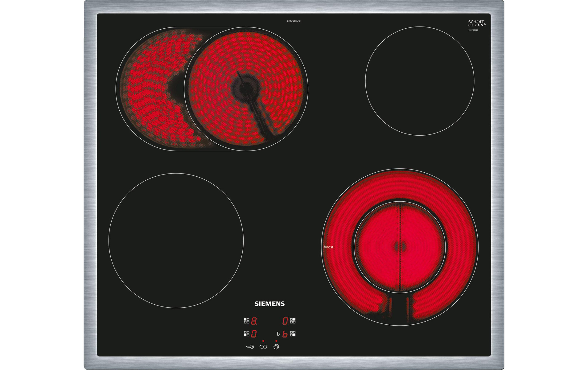
Task: Click the 'boost' label on the glowing zone
Action: tap(328, 247)
